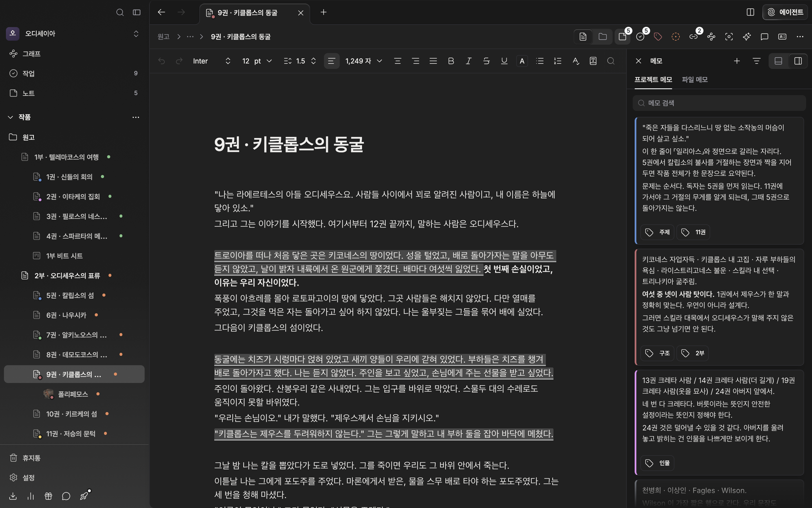812x508 pixels.
Task: Click the 주제 tag on first memo
Action: pos(657,232)
